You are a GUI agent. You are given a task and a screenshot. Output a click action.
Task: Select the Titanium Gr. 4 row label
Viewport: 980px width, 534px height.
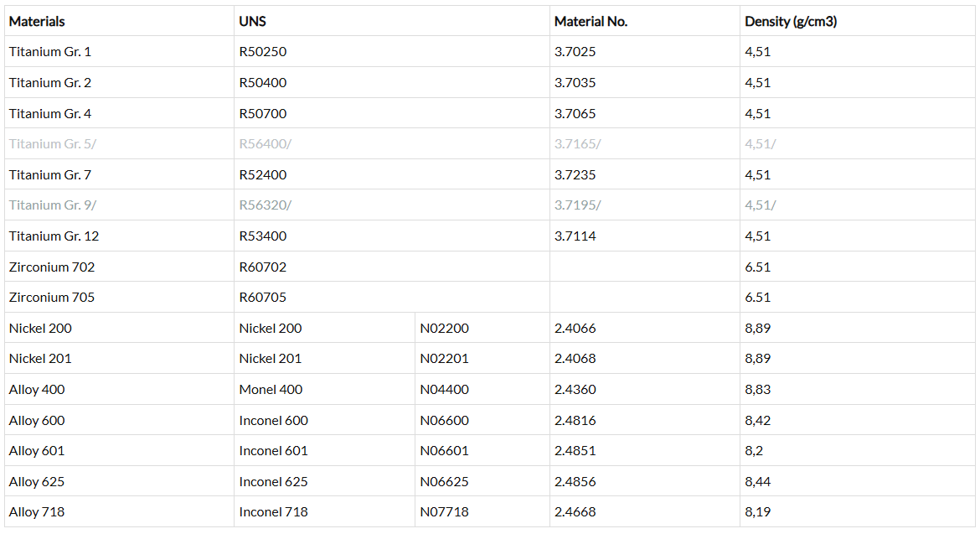[50, 113]
